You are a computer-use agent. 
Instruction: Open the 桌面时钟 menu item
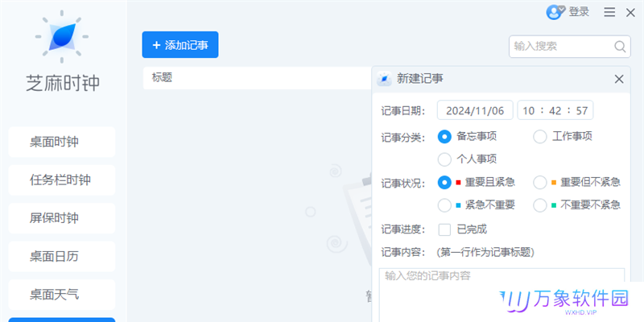[x=62, y=142]
